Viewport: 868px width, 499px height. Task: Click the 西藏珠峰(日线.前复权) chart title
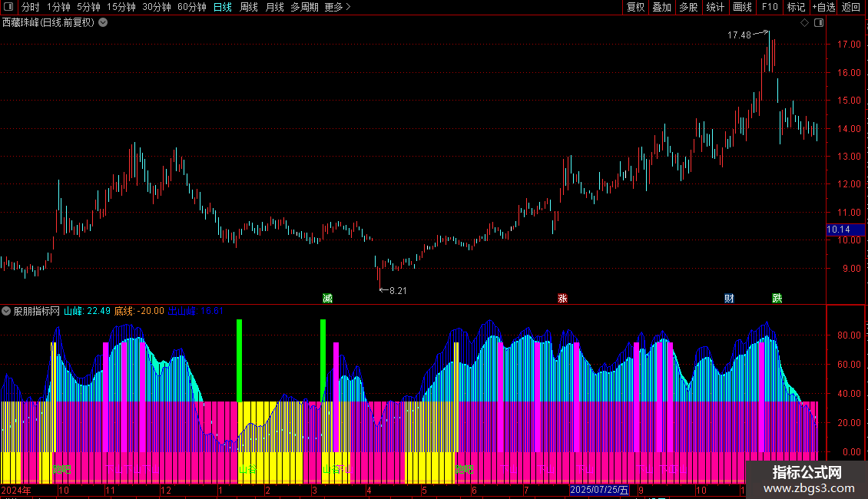click(48, 23)
